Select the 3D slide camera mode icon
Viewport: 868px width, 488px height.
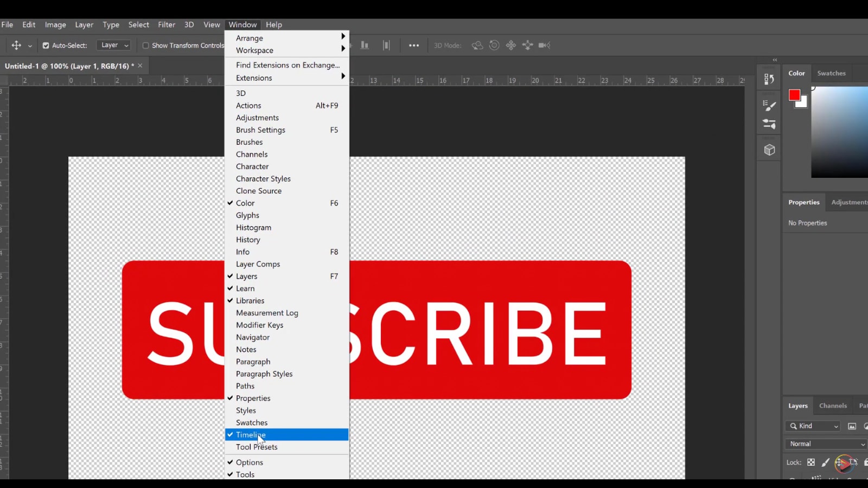527,46
